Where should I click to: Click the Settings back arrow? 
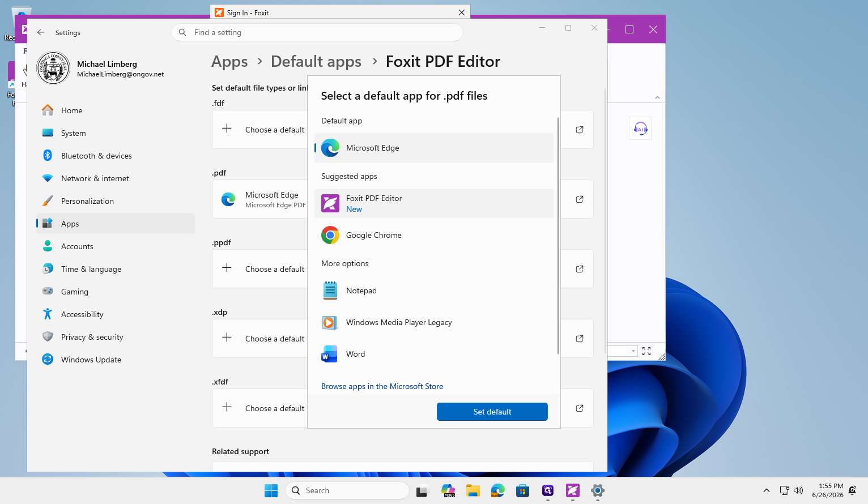point(41,32)
